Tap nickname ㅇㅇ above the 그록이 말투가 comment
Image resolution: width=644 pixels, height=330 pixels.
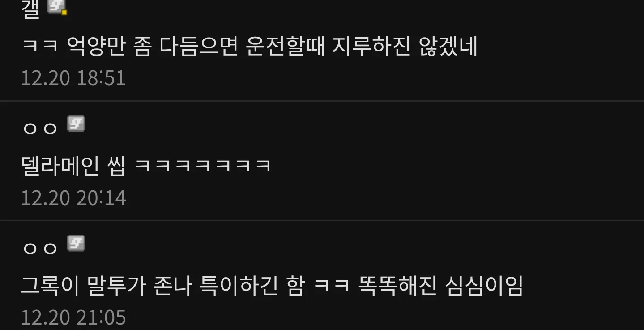coord(40,248)
